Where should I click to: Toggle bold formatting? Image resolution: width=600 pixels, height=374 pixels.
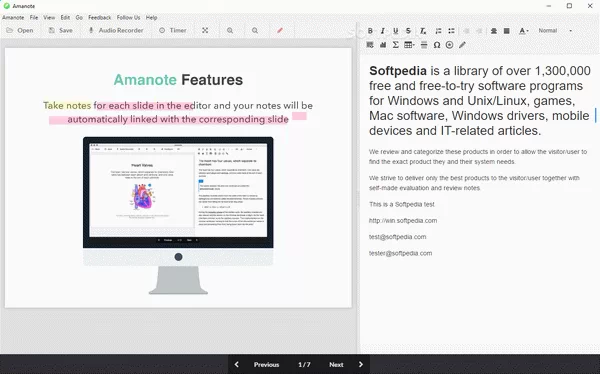(370, 31)
